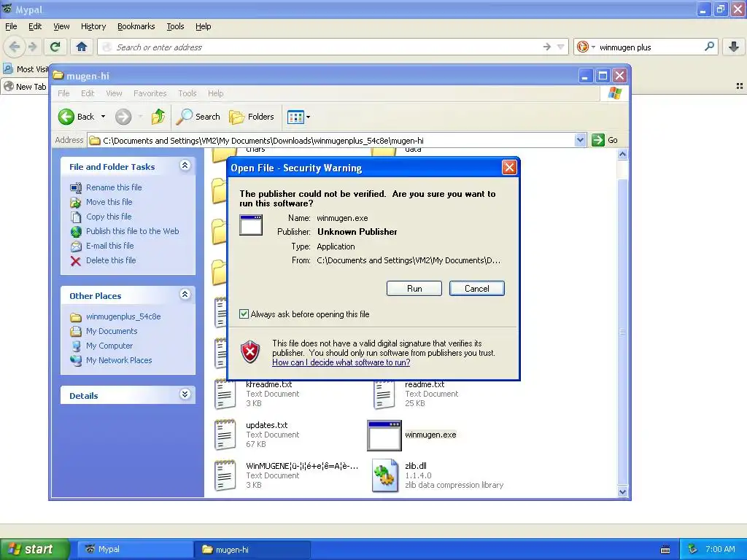Go to Mypal home page

coord(82,47)
